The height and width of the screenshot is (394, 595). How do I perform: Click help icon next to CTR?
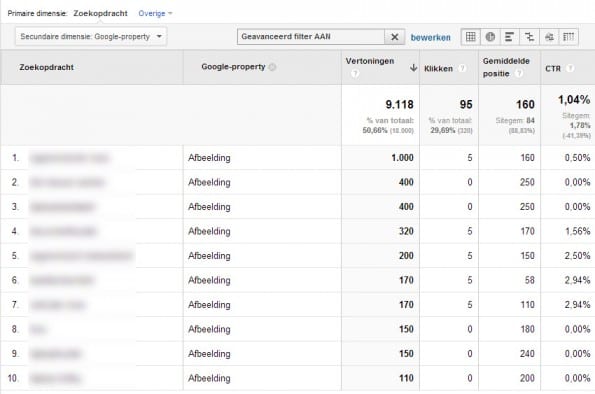pos(570,68)
